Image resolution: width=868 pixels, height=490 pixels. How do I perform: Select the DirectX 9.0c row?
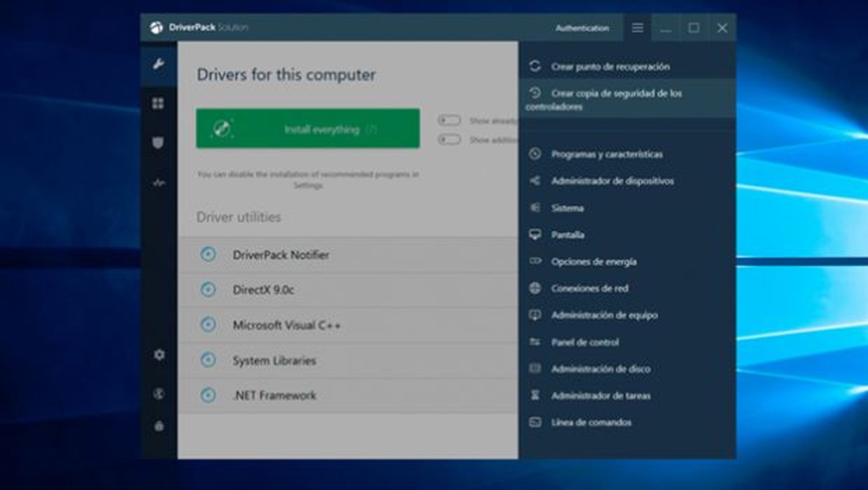(348, 290)
